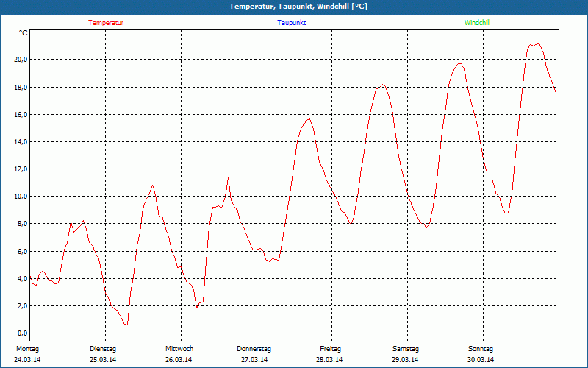Click the Dienstag day label
This screenshot has width=588, height=368.
click(x=103, y=349)
